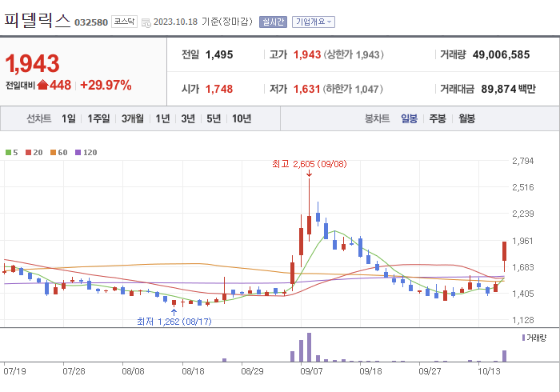Click the purple 거래량 legend marker

coord(523,338)
